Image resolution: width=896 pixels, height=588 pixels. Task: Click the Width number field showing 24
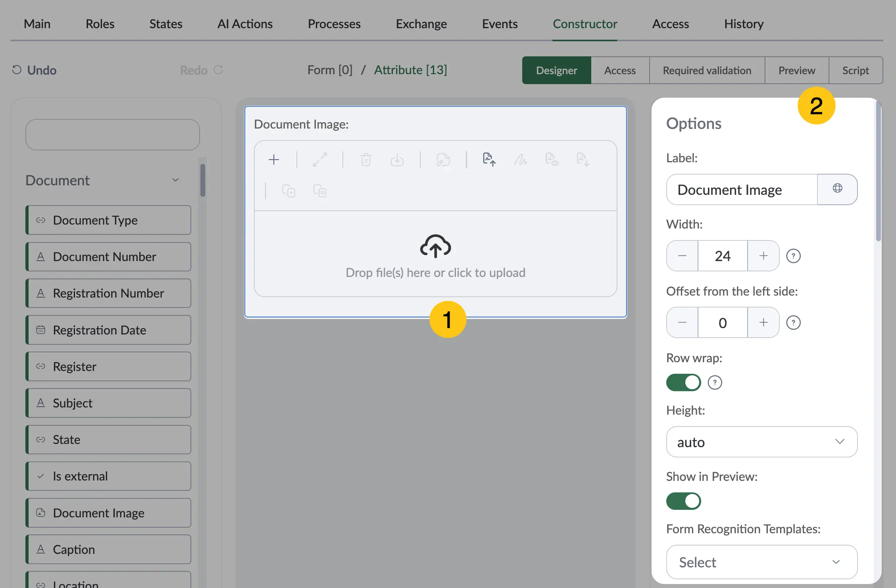point(723,256)
